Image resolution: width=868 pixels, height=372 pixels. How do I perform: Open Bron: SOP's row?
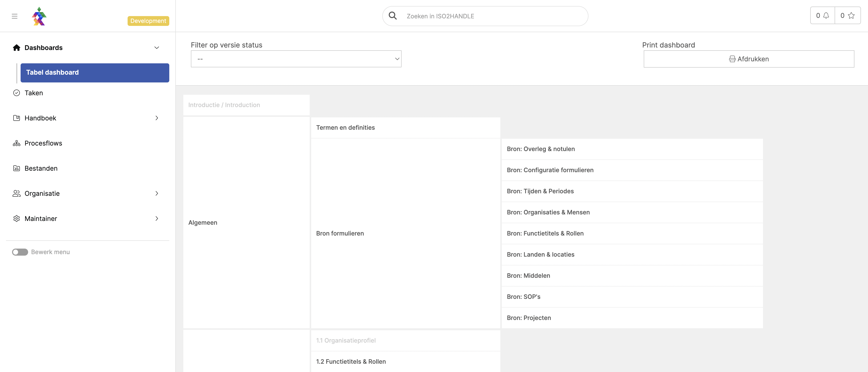pos(632,297)
